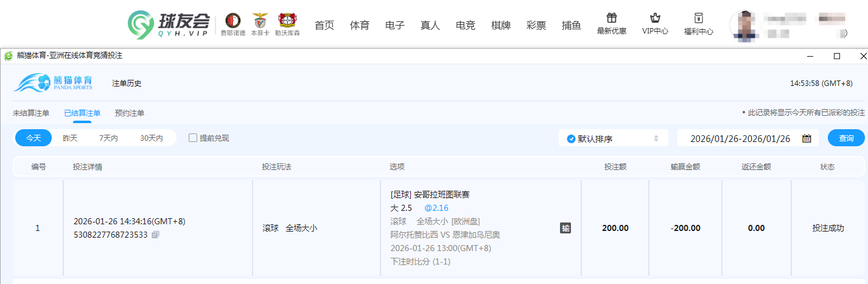Click the -200.00 win/loss amount
Image resolution: width=868 pixels, height=284 pixels.
click(x=685, y=228)
